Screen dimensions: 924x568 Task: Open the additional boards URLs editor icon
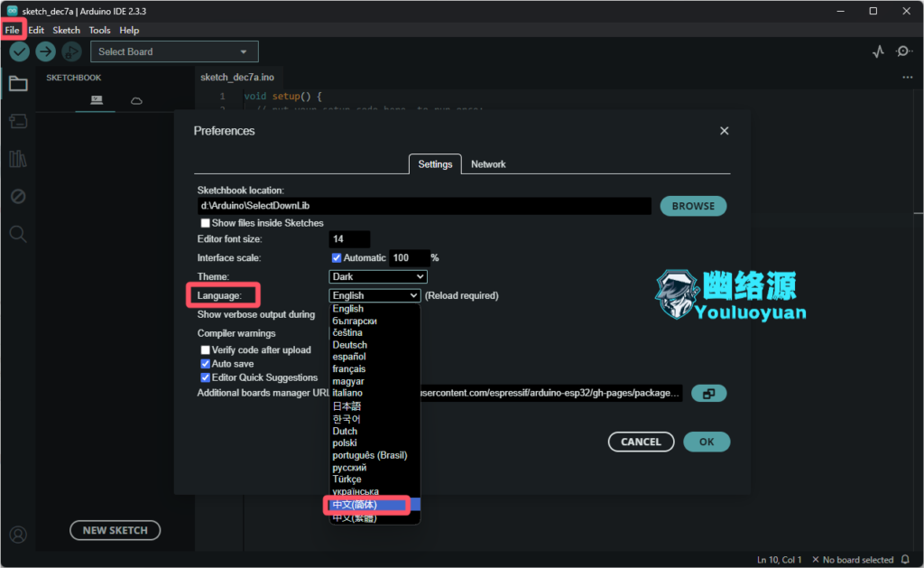(x=709, y=394)
